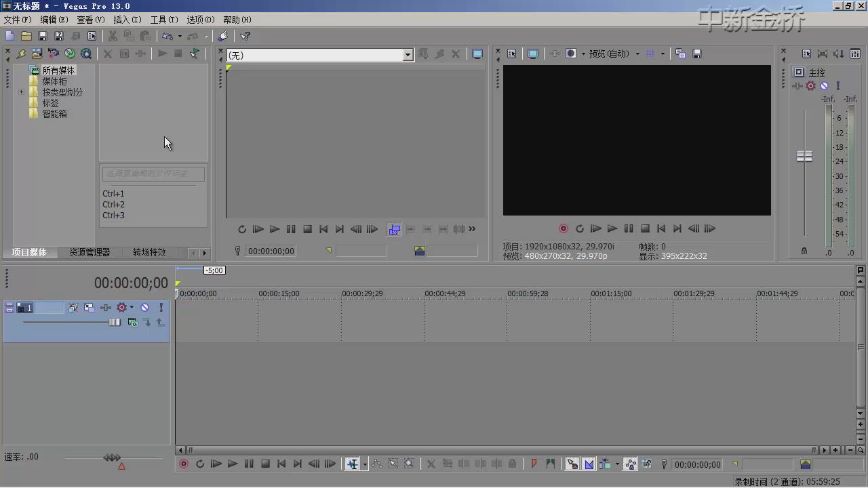Click the master bus solo exclamation icon
Image resolution: width=868 pixels, height=488 pixels.
tap(838, 86)
